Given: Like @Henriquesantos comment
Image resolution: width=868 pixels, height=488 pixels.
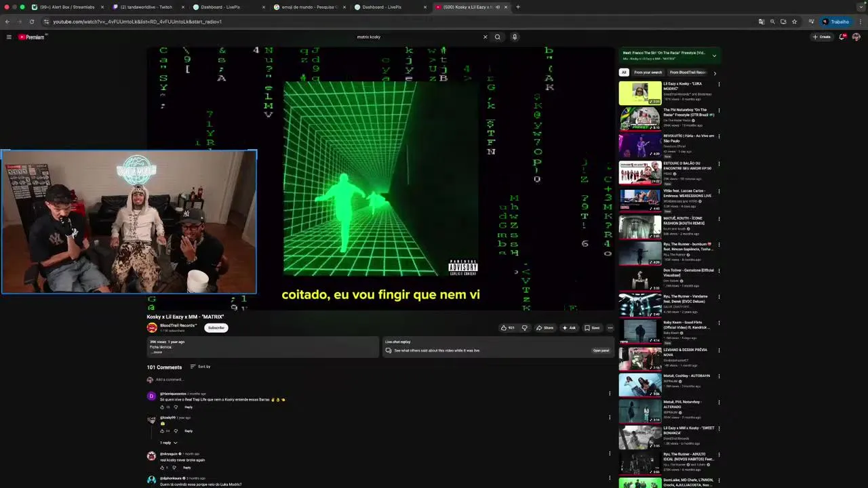Looking at the screenshot, I should (x=162, y=407).
